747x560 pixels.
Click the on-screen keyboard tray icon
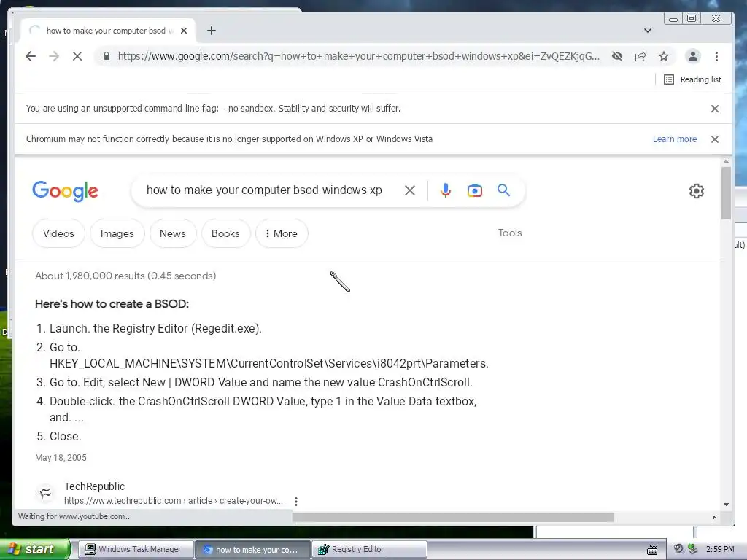(651, 550)
